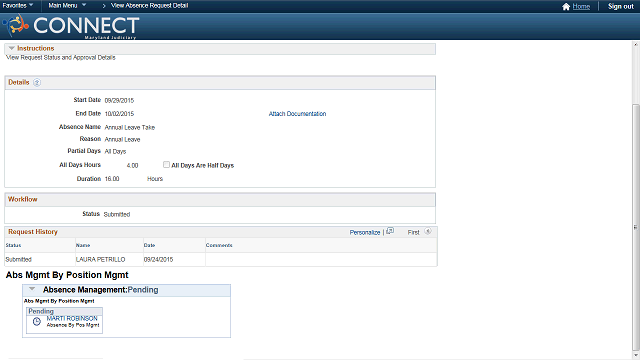
Task: Click the All Days Hours value 4.00
Action: click(x=132, y=165)
